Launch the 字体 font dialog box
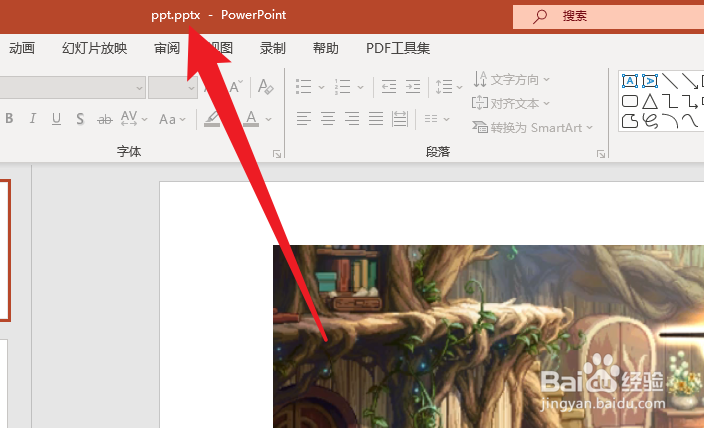This screenshot has width=704, height=428. pos(277,154)
